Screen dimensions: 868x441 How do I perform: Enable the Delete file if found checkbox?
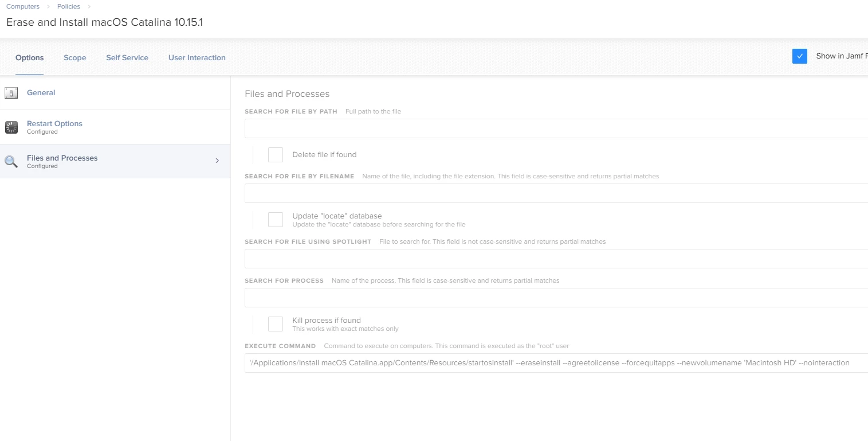[x=276, y=155]
